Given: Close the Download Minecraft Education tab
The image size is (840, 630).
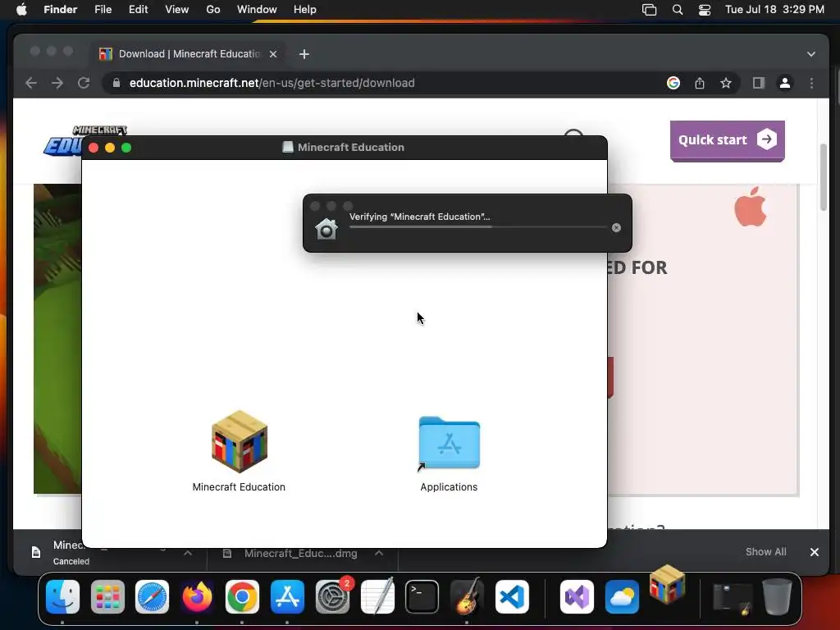Looking at the screenshot, I should pyautogui.click(x=273, y=54).
